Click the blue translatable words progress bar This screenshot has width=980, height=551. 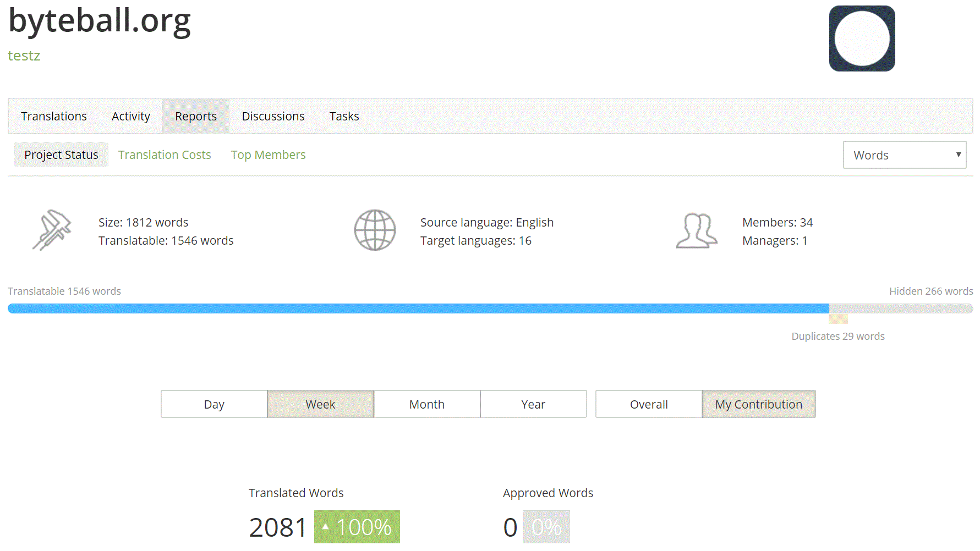point(418,308)
